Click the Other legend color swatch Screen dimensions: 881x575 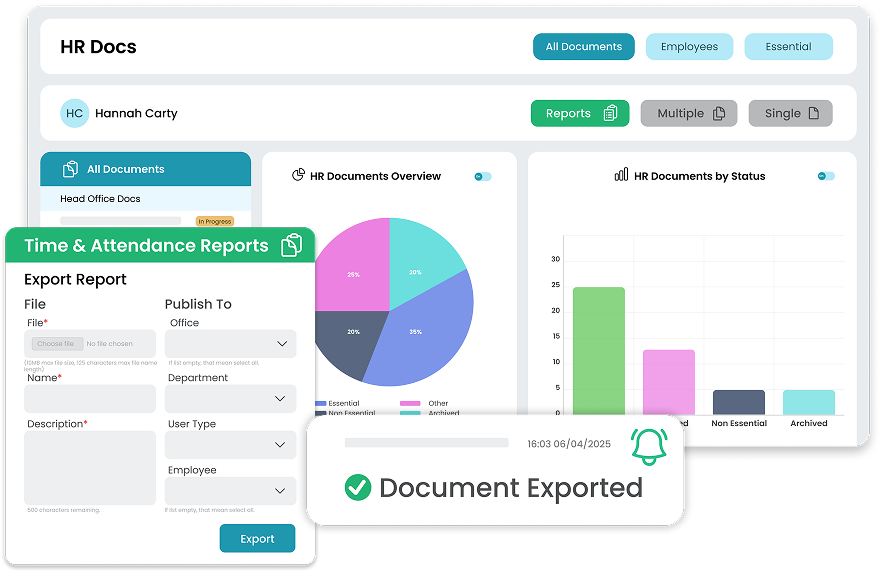(x=410, y=404)
